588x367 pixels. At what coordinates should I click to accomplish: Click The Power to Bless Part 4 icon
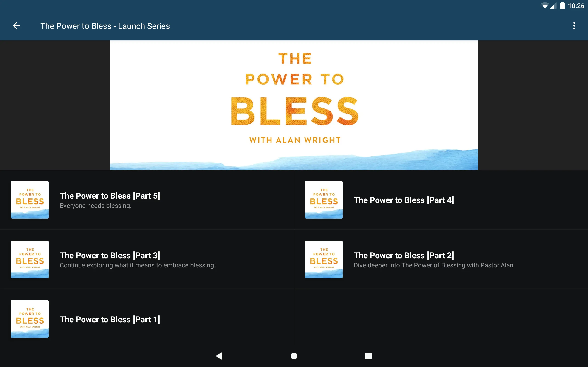point(324,200)
